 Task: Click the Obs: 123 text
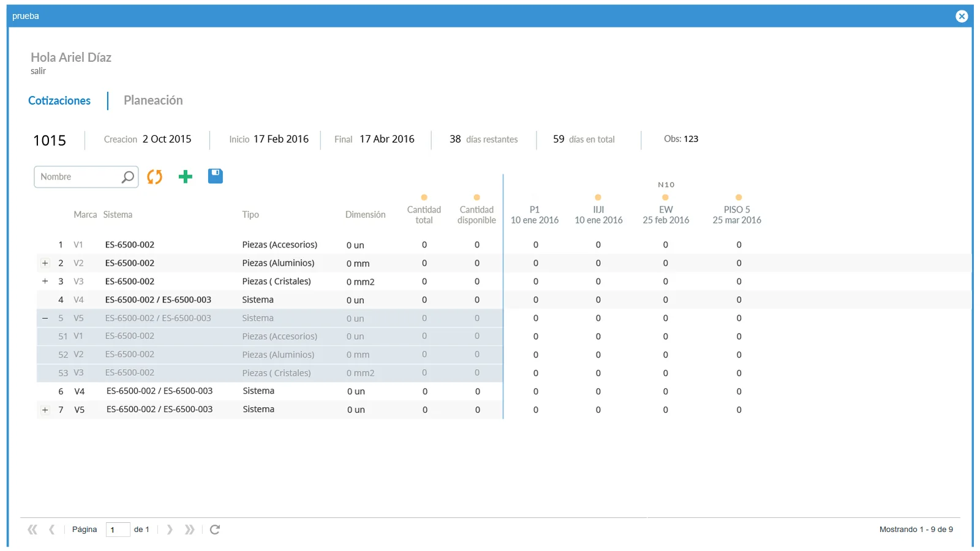point(681,139)
